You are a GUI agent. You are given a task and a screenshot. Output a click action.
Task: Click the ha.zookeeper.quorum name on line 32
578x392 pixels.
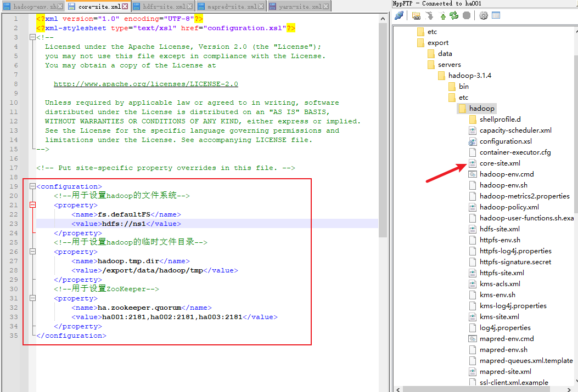(139, 308)
